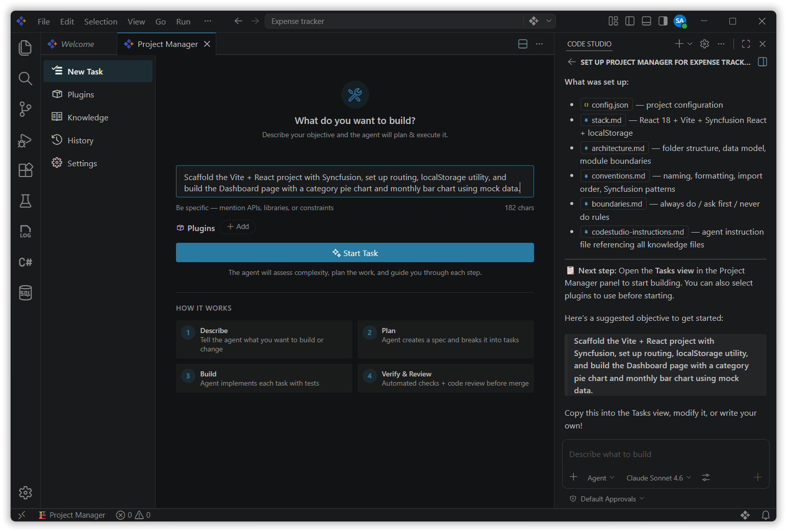
Task: Click the Describe what to build chat input
Action: 666,454
